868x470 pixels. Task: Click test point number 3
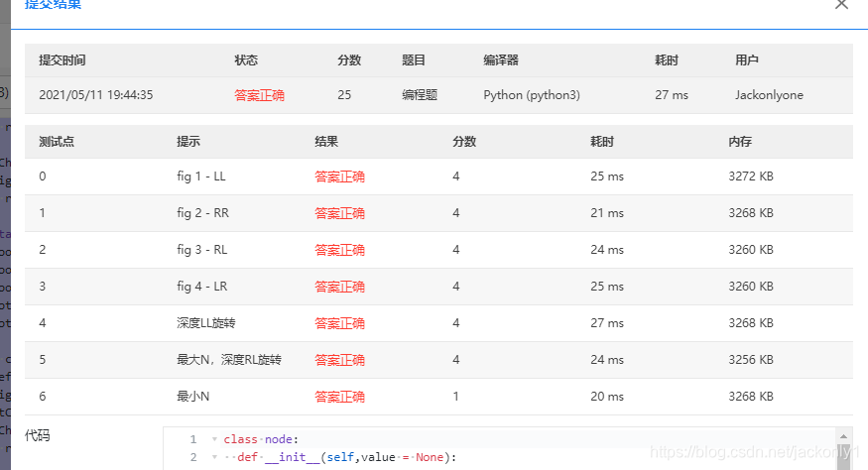(43, 287)
